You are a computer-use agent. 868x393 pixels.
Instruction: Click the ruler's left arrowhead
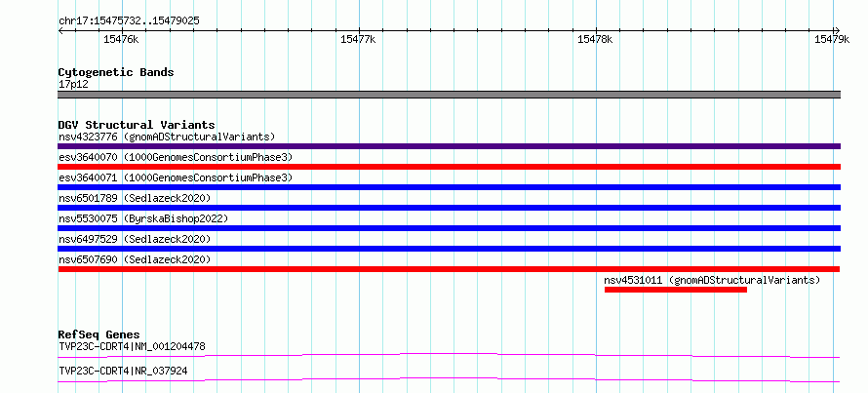60,30
